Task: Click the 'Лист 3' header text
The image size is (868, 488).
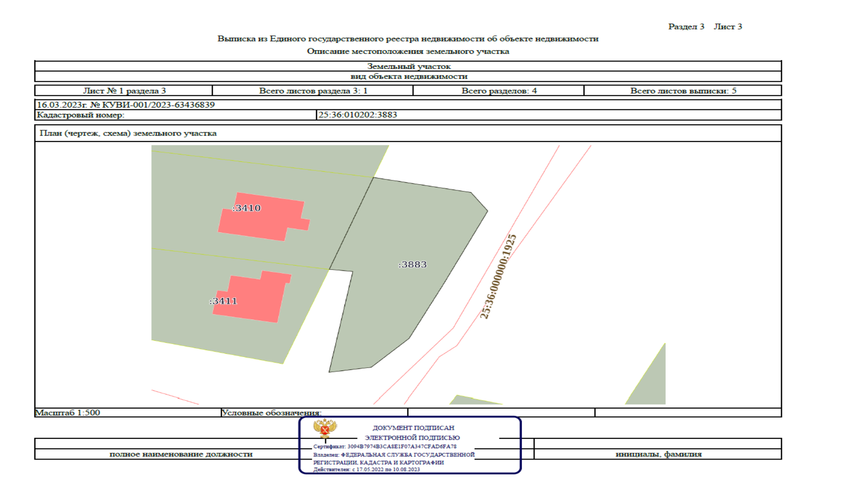Action: [727, 27]
